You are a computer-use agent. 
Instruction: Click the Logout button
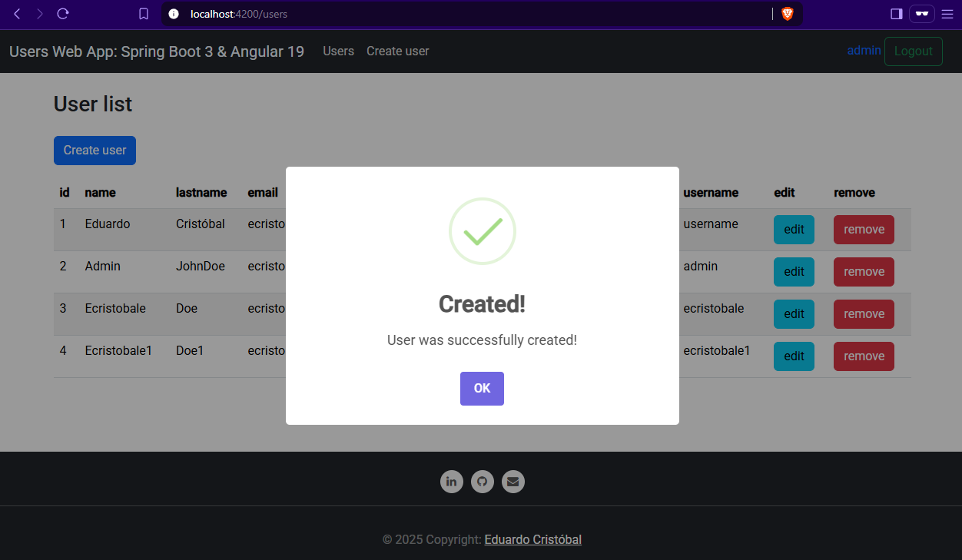pyautogui.click(x=913, y=51)
